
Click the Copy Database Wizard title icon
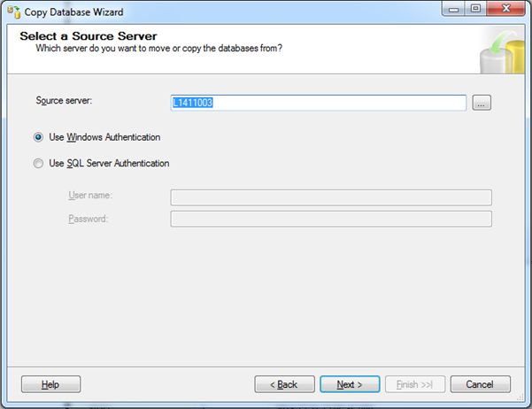coord(13,12)
